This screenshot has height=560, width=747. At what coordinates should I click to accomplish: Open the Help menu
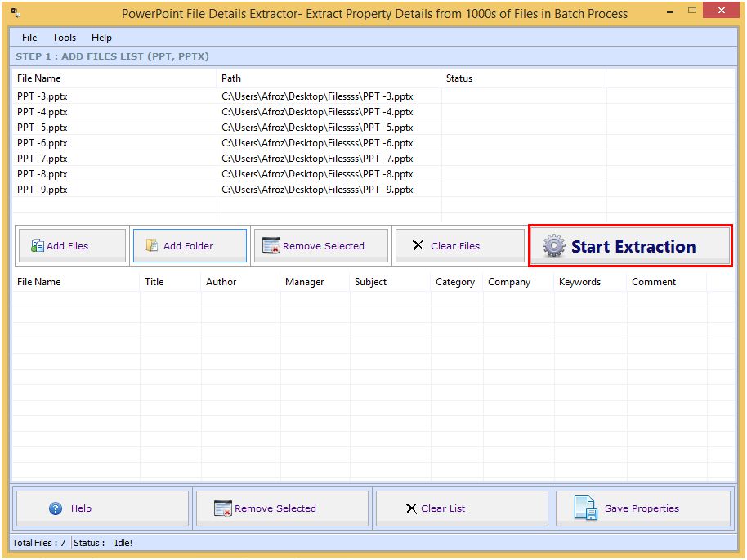101,37
